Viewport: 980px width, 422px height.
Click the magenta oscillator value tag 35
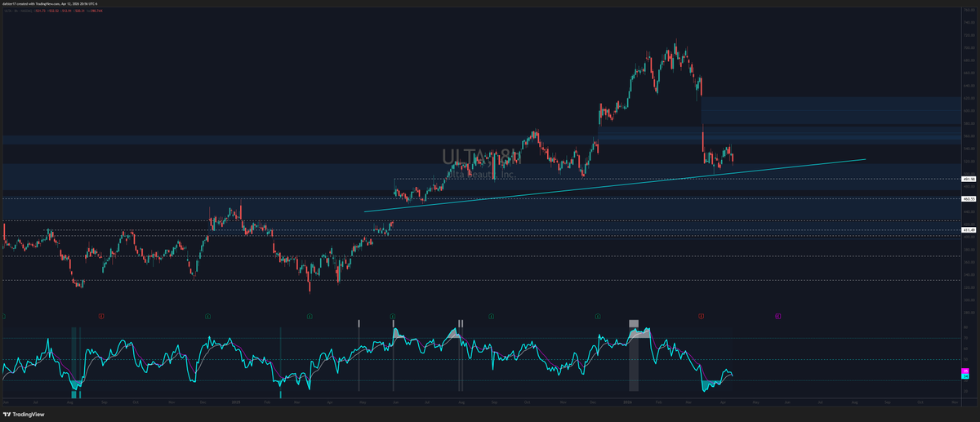click(x=967, y=371)
